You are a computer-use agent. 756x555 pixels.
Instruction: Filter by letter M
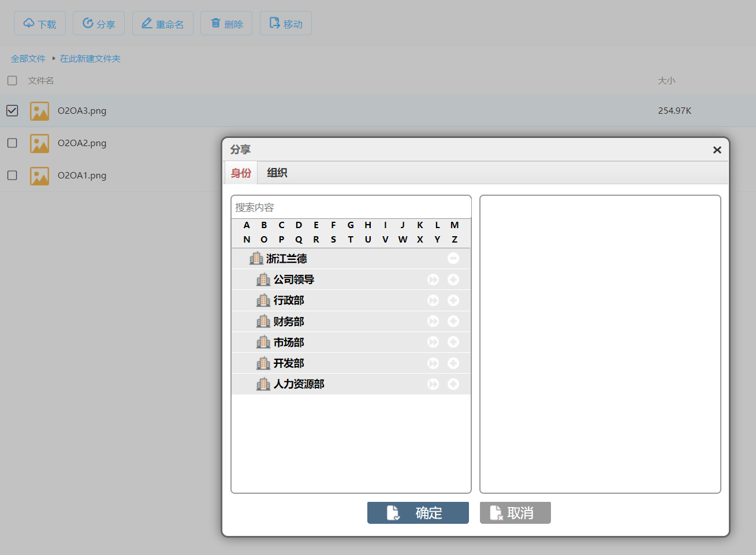click(x=455, y=225)
